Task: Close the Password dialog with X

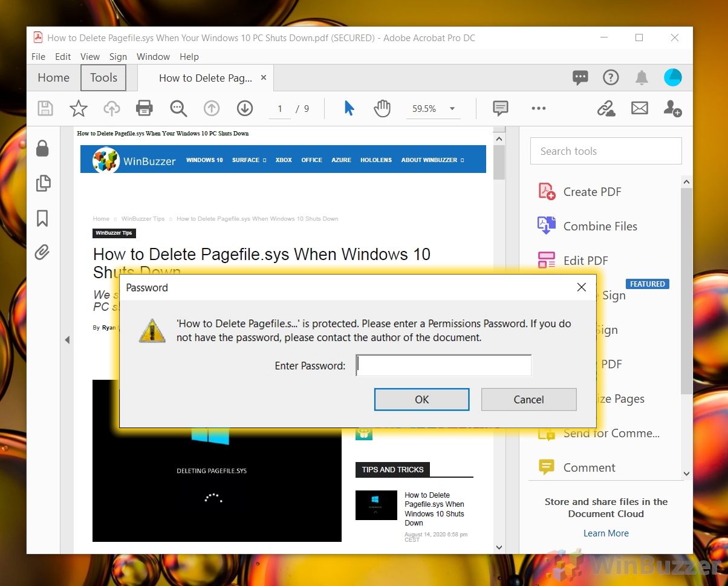Action: [582, 287]
